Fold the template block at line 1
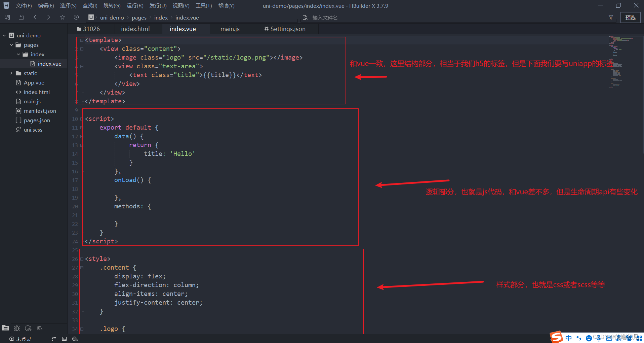644x343 pixels. [x=82, y=40]
